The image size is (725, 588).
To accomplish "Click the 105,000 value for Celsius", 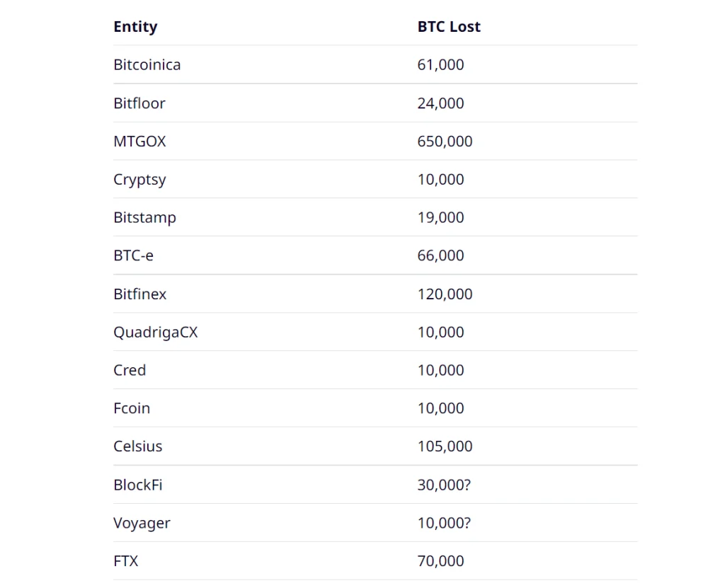I will pyautogui.click(x=445, y=447).
